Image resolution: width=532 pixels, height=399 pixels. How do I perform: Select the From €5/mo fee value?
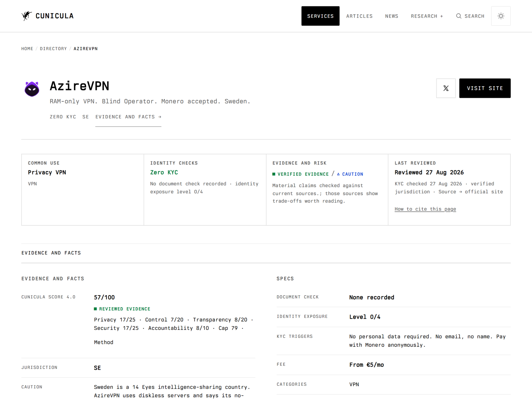tap(366, 365)
